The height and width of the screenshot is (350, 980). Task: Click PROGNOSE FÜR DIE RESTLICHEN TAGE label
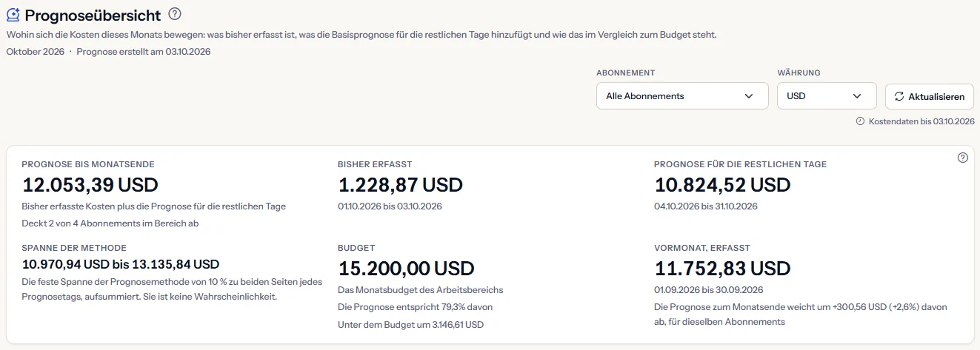tap(741, 164)
